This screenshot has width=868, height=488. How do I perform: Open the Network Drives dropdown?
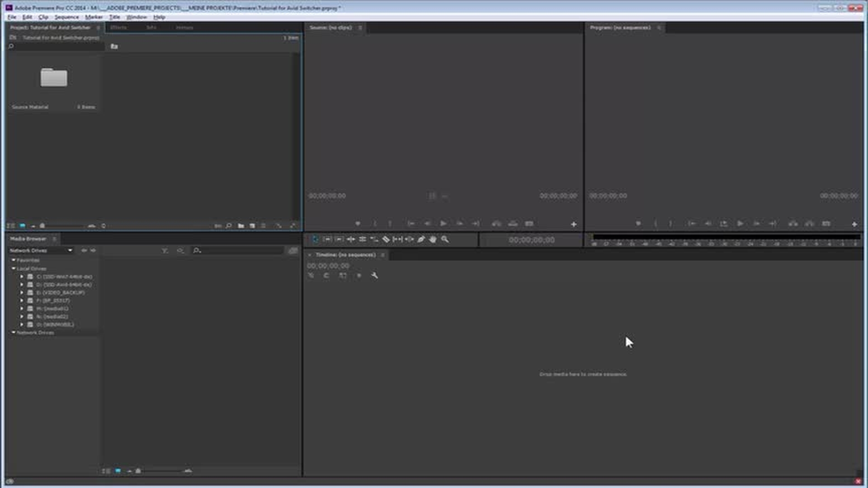pyautogui.click(x=70, y=250)
